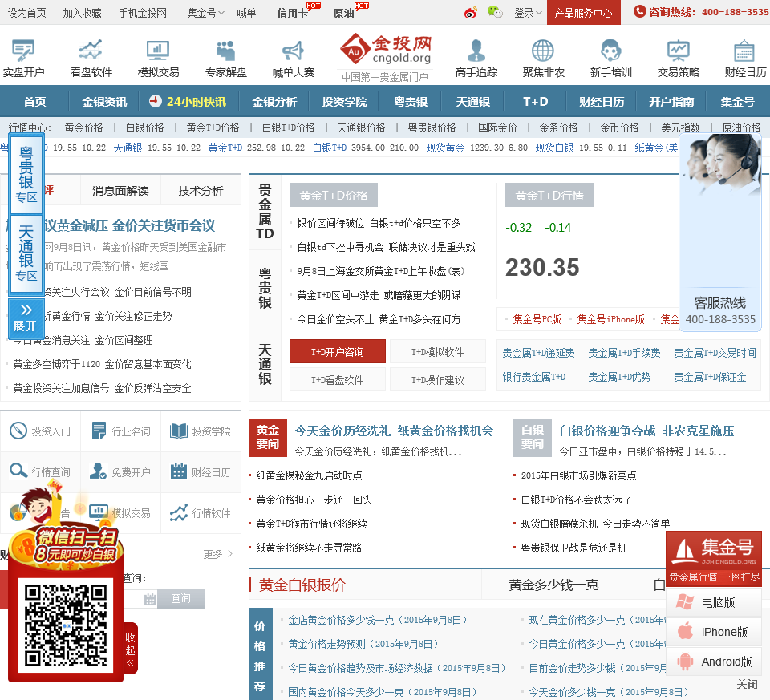Screen dimensions: 770x700
Task: Open the 交易策略 chart board icon
Action: tap(679, 50)
